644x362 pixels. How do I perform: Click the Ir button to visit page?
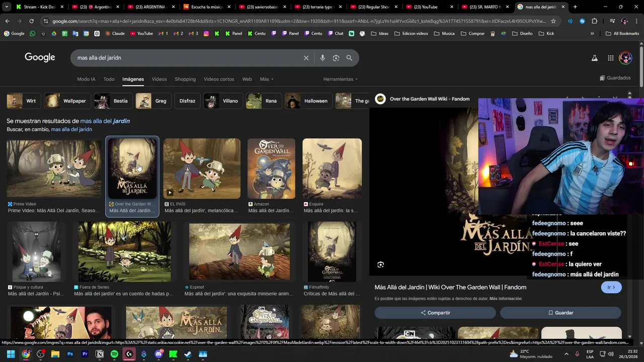click(611, 287)
